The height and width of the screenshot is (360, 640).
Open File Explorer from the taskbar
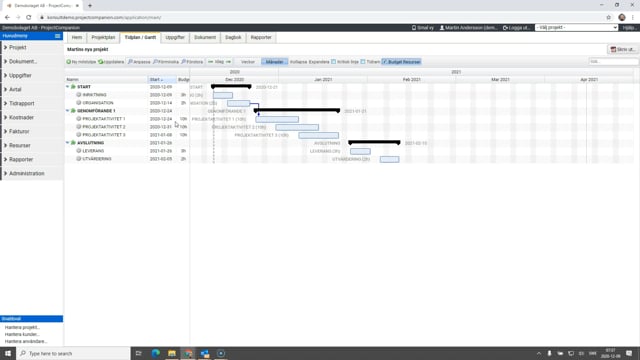point(172,353)
